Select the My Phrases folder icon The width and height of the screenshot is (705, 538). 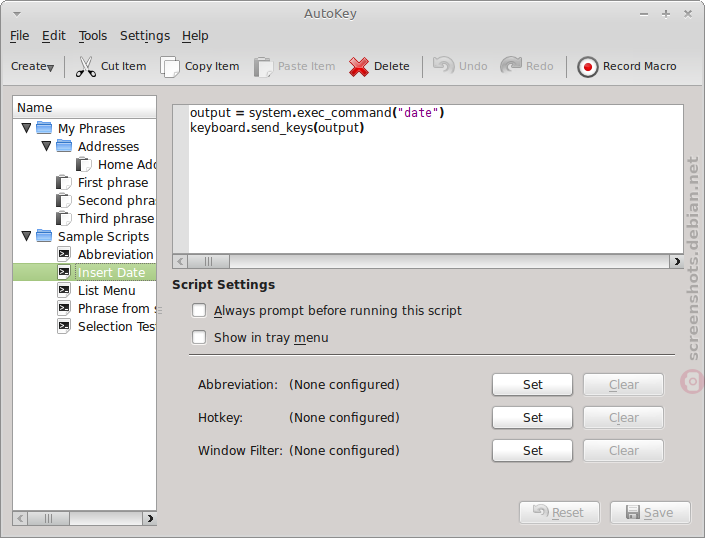click(x=44, y=128)
